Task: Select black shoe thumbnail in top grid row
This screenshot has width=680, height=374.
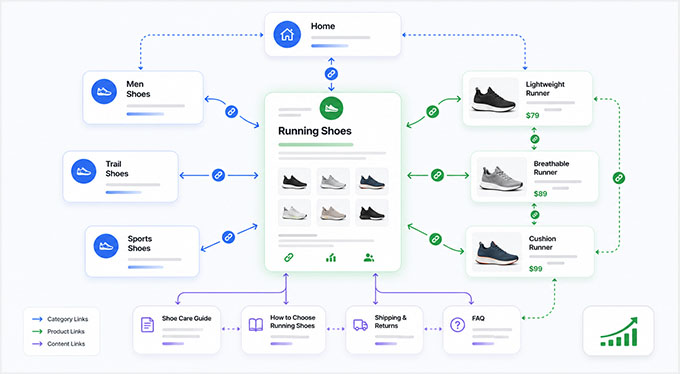Action: point(294,181)
